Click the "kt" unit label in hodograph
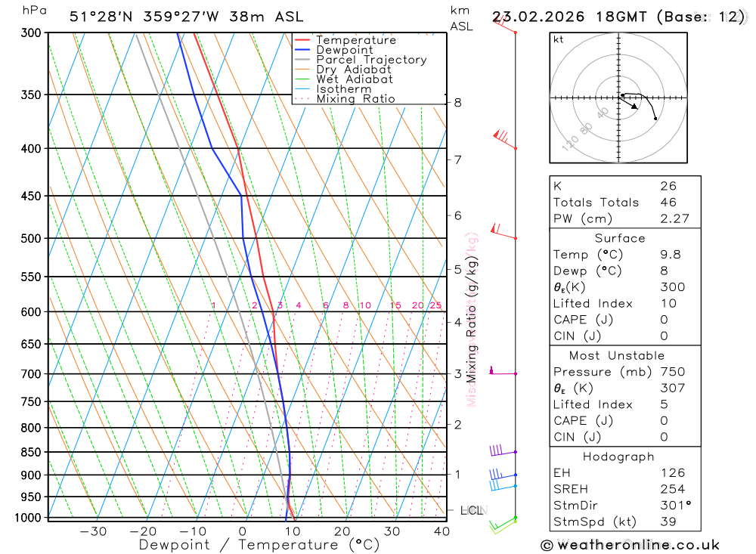This screenshot has width=756, height=554. [559, 39]
